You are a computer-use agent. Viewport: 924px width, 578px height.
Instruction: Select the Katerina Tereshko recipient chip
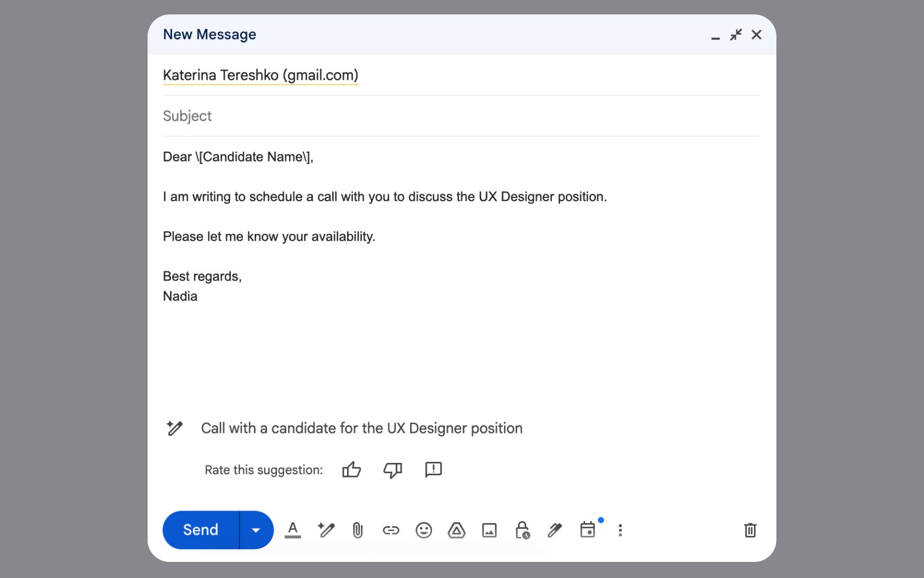click(260, 75)
